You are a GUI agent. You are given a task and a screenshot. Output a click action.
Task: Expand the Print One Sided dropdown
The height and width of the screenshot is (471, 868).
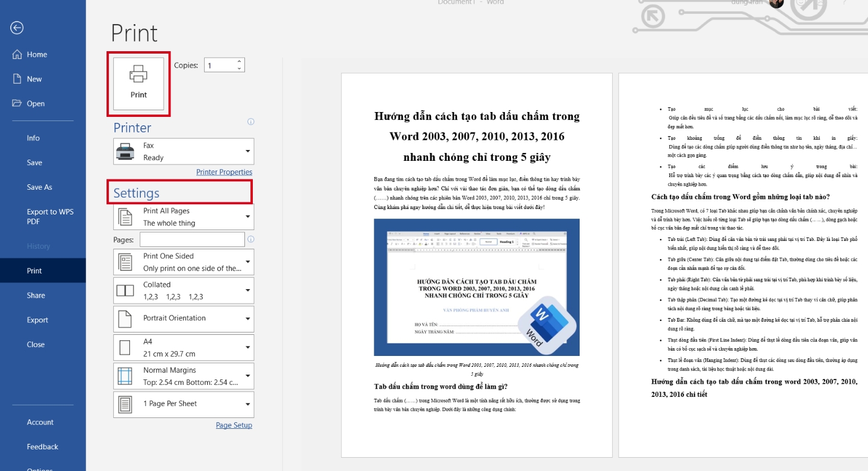click(x=184, y=262)
